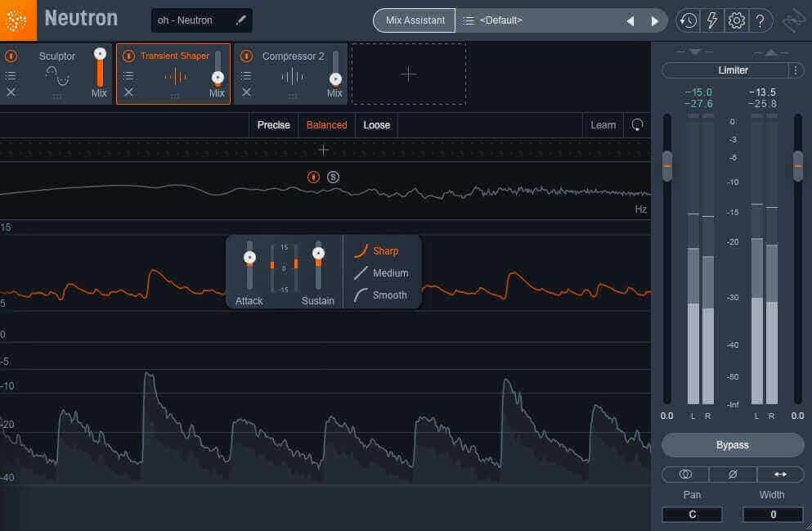Adjust Sculptor Mix slider
The image size is (812, 531).
[x=100, y=67]
